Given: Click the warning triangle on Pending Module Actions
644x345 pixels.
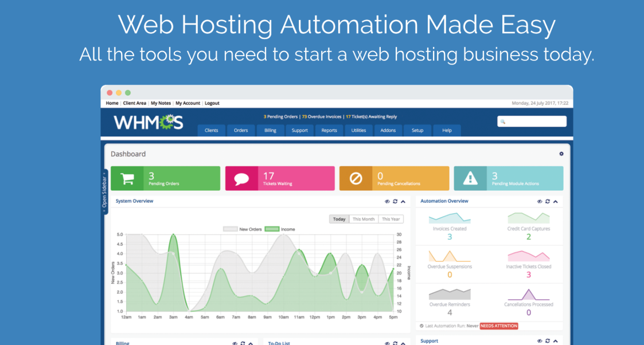Looking at the screenshot, I should click(x=471, y=178).
